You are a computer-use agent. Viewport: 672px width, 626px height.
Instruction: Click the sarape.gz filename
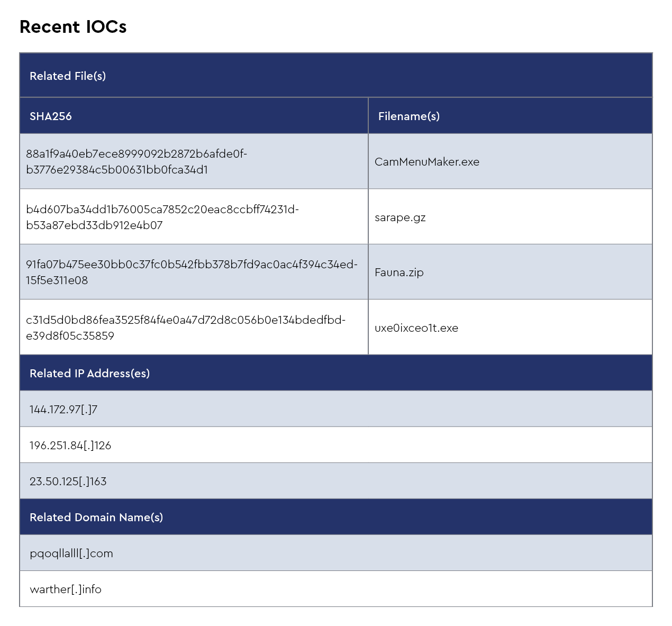pyautogui.click(x=399, y=217)
